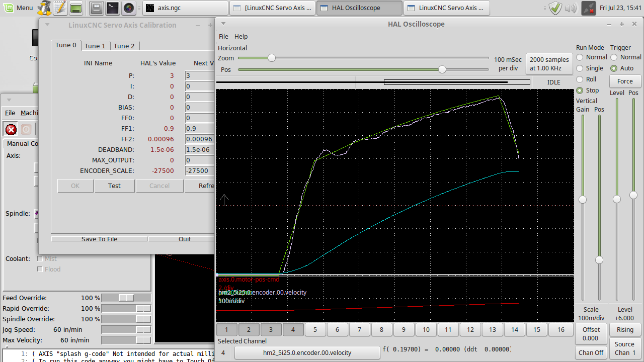Click the sound volume tray icon
Image resolution: width=644 pixels, height=362 pixels.
pos(571,8)
